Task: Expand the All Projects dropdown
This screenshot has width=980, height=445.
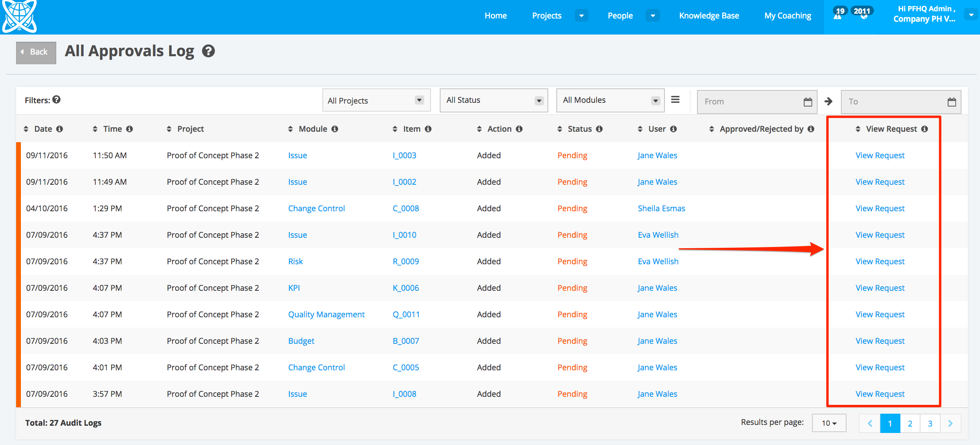Action: 376,100
